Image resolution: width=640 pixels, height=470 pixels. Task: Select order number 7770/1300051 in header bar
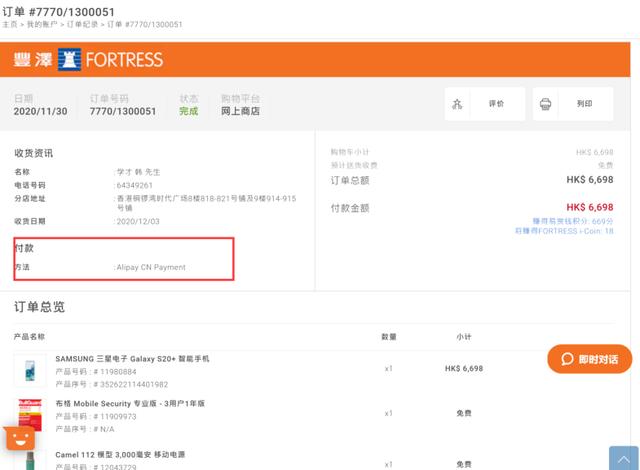[123, 111]
